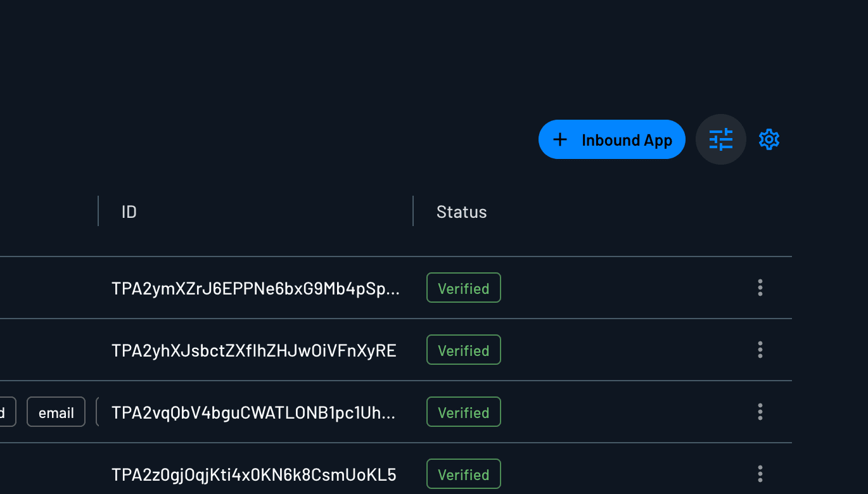868x494 pixels.
Task: Click the Verified badge for TPA2yhXJsbctZXfIhZHJwOiVFnXyRE
Action: tap(463, 350)
